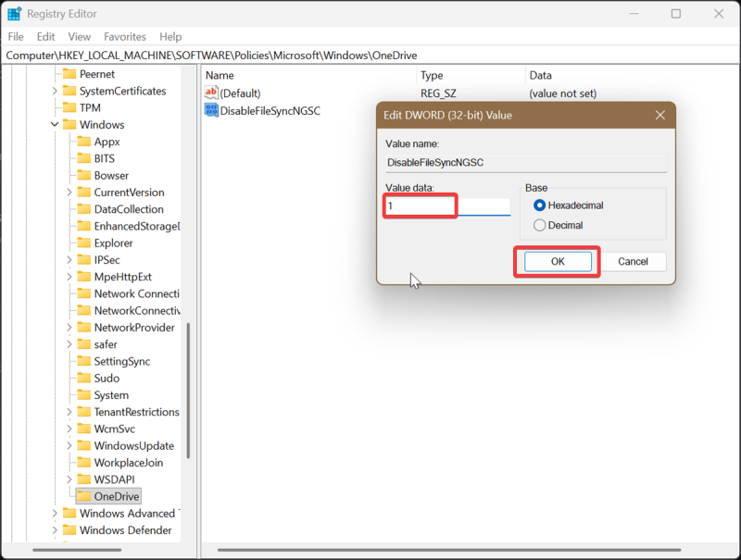This screenshot has height=560, width=741.
Task: Click the tree pane horizontal scrollbar
Action: [77, 550]
